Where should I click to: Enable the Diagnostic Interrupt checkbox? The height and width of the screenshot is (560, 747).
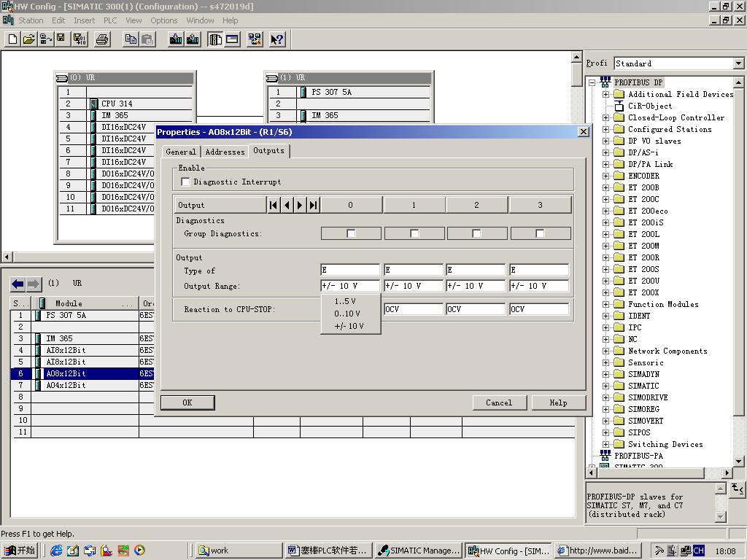coord(185,182)
